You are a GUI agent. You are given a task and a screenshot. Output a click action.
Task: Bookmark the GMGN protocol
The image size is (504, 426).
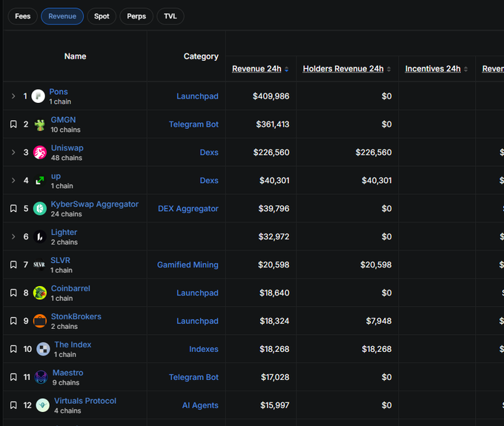point(13,124)
